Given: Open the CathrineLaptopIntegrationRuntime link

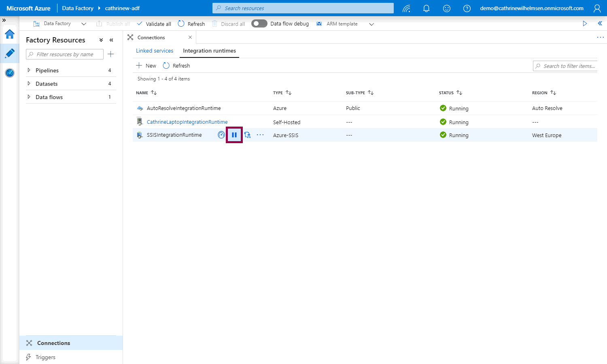Looking at the screenshot, I should click(x=187, y=122).
